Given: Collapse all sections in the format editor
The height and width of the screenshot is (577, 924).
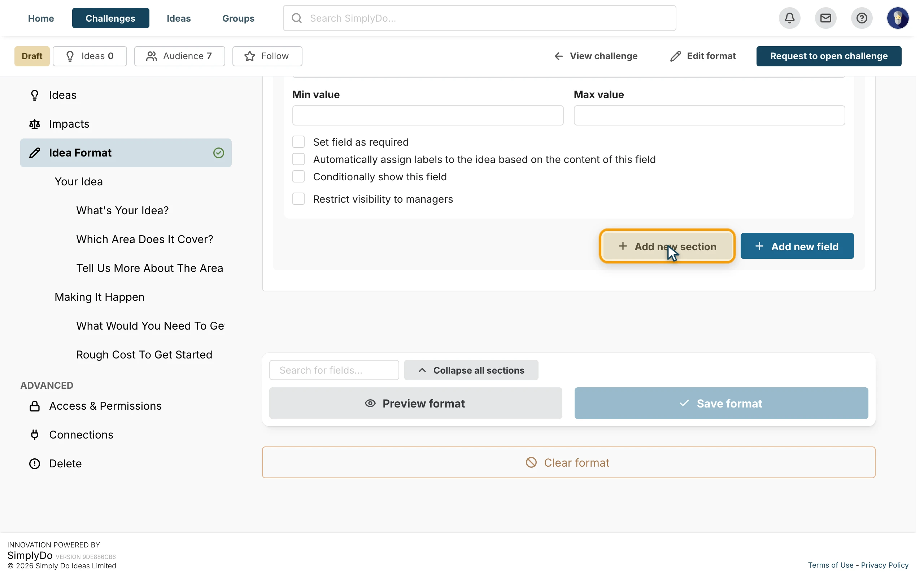Looking at the screenshot, I should pyautogui.click(x=471, y=370).
